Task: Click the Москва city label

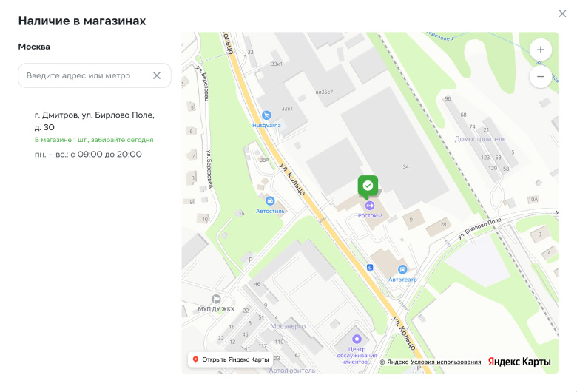Action: tap(34, 47)
